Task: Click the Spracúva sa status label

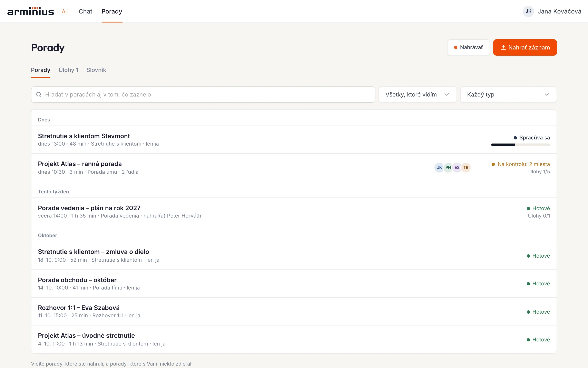Action: pos(532,138)
